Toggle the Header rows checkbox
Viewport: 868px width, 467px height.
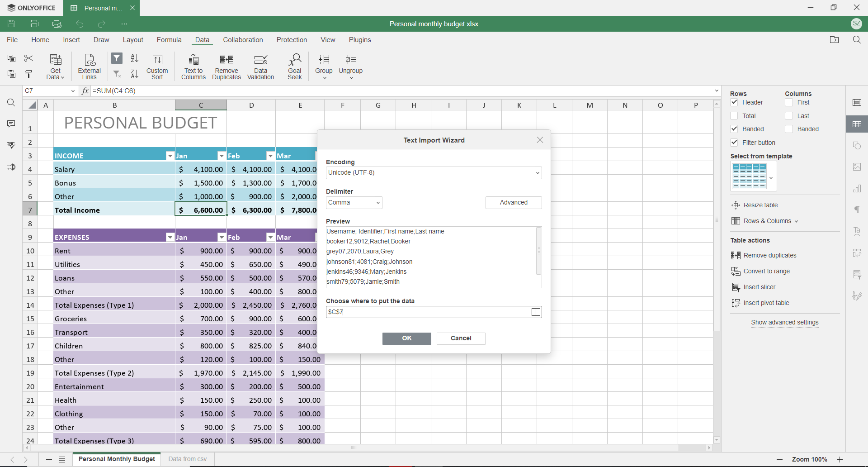[734, 103]
